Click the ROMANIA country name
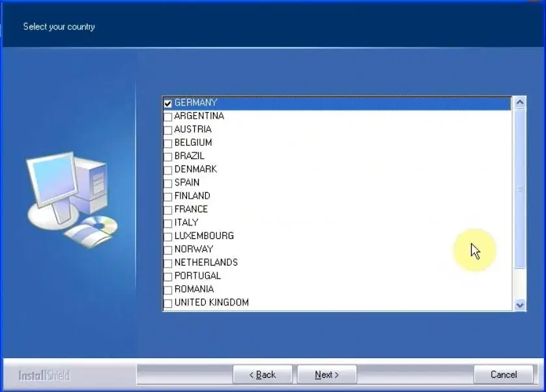 [x=194, y=289]
